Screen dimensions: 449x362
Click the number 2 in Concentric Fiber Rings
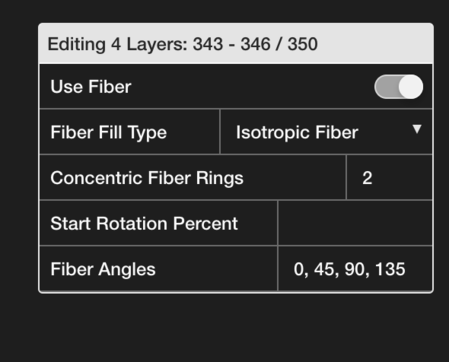pos(367,178)
